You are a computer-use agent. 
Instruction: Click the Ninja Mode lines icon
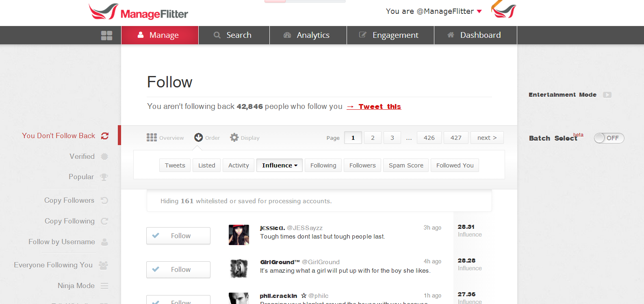pos(104,286)
